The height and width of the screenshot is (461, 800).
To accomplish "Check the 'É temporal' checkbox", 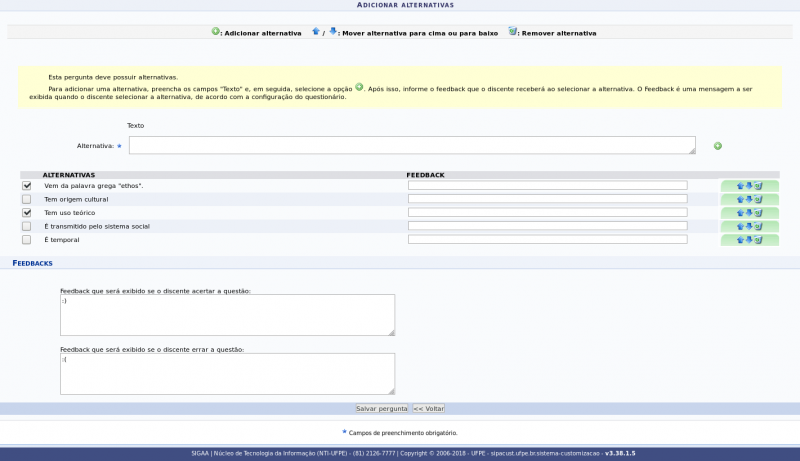I will click(27, 240).
